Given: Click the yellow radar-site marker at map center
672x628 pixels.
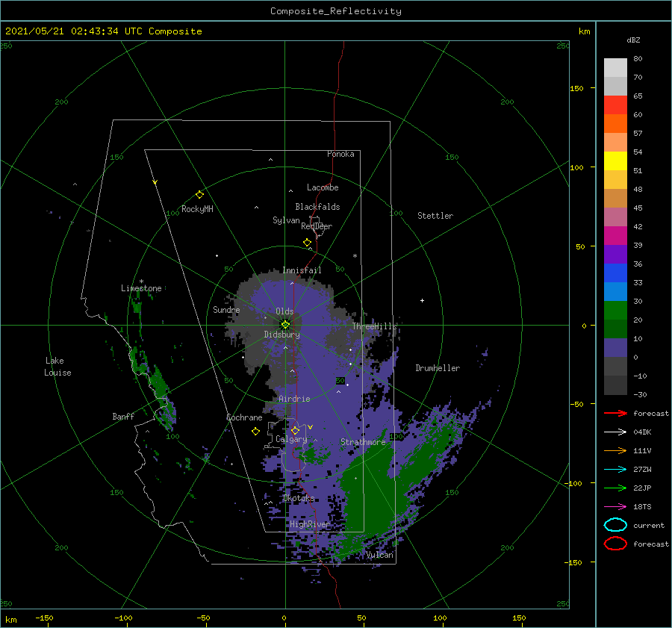Looking at the screenshot, I should tap(285, 325).
